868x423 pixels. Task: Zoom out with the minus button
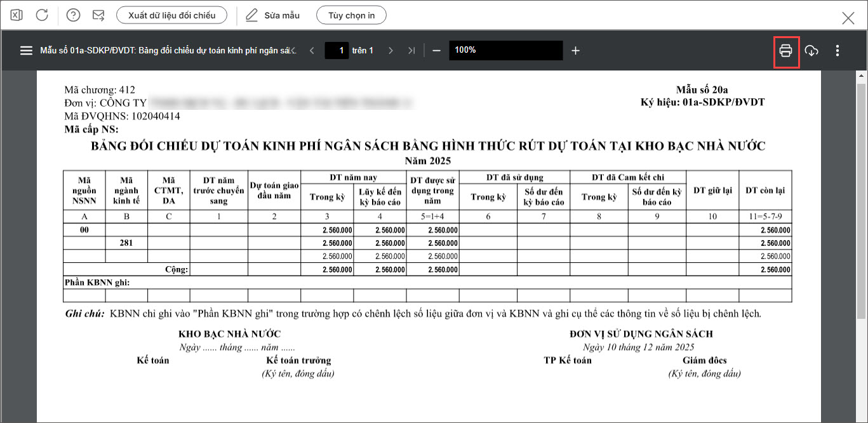tap(436, 51)
